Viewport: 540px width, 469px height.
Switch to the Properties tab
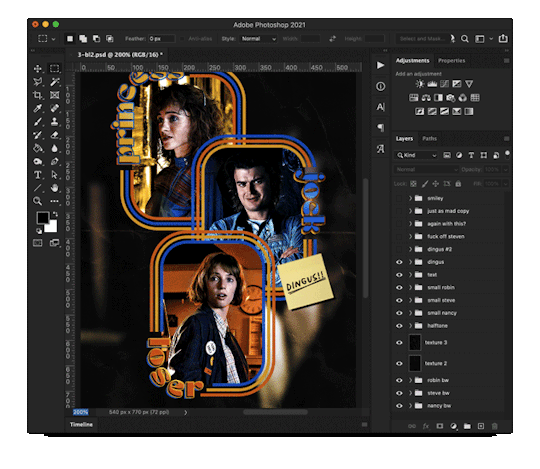[x=451, y=61]
